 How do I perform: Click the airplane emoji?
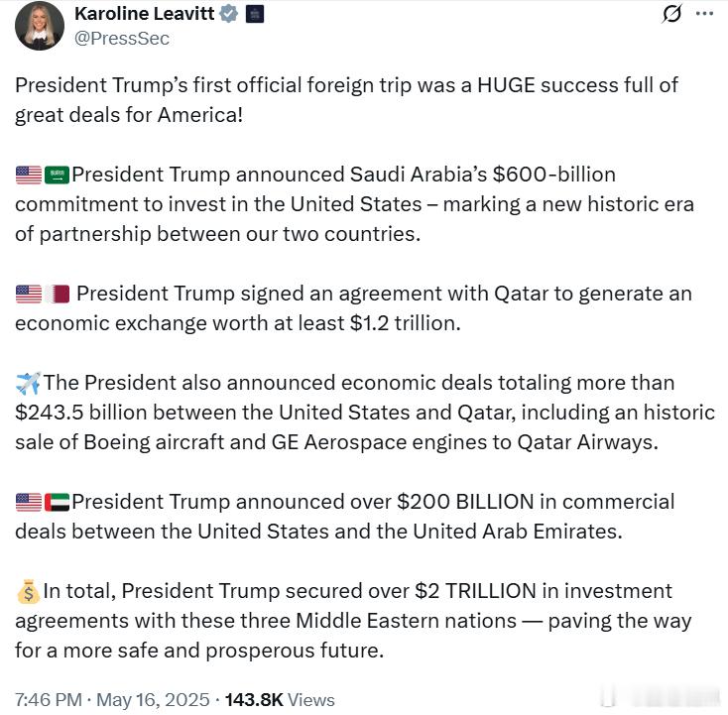pyautogui.click(x=28, y=383)
